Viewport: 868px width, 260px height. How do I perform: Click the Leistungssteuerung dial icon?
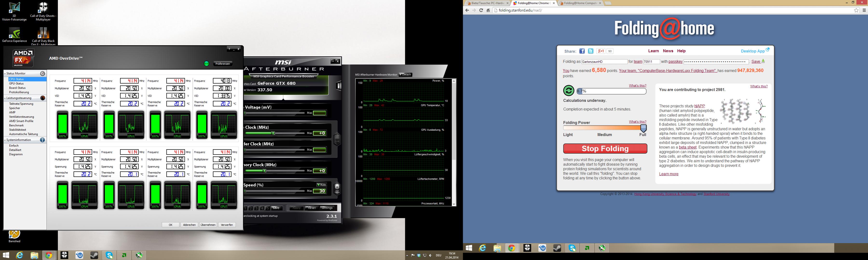point(43,98)
